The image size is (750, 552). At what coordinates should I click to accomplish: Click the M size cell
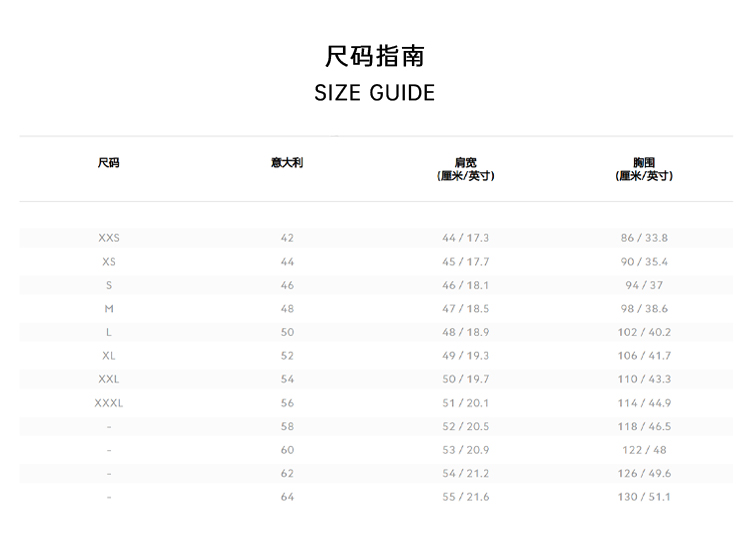[x=109, y=309]
